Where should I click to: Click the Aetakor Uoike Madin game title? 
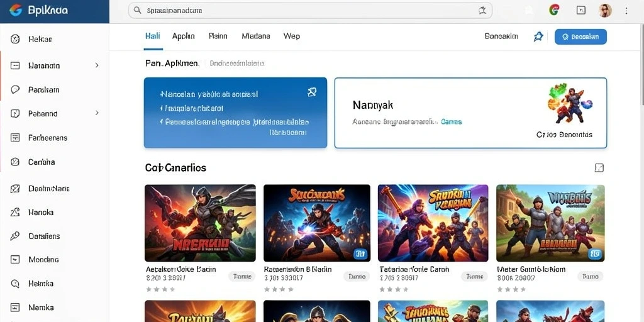pyautogui.click(x=181, y=269)
